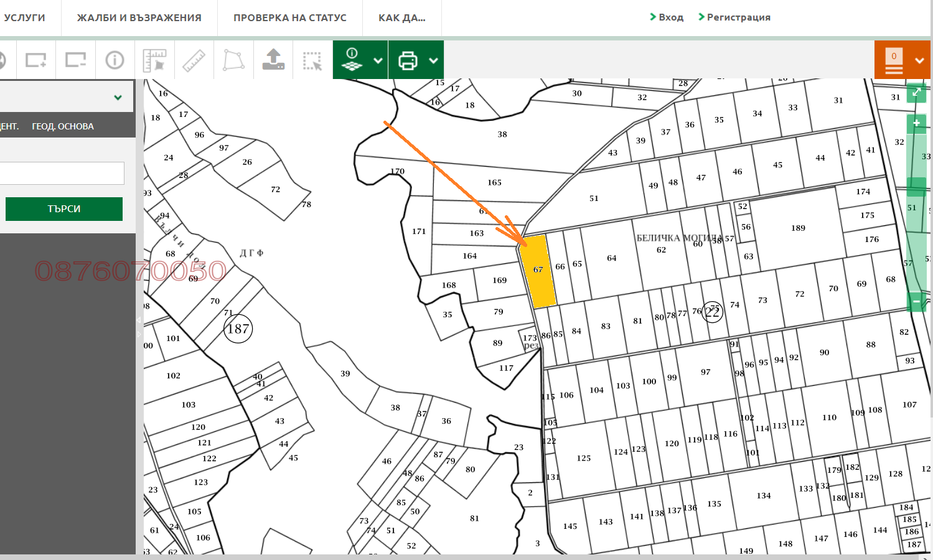Viewport: 933px width, 560px height.
Task: Toggle the map fullscreen icon
Action: point(916,93)
